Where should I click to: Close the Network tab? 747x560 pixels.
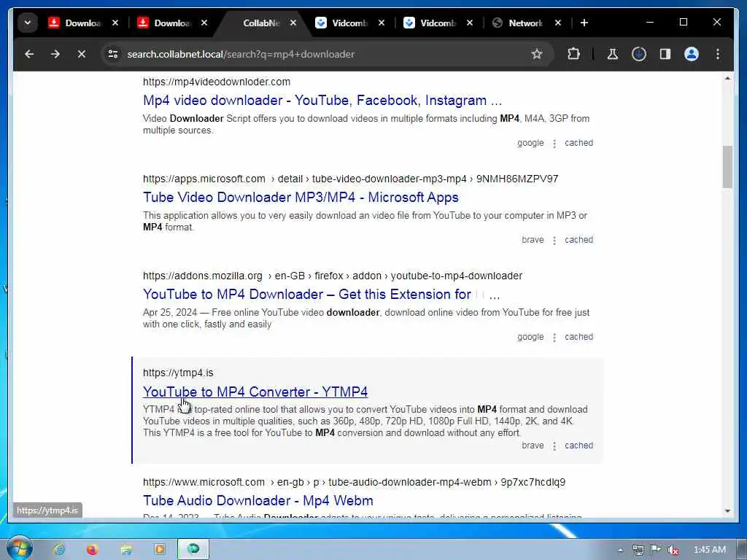[558, 23]
